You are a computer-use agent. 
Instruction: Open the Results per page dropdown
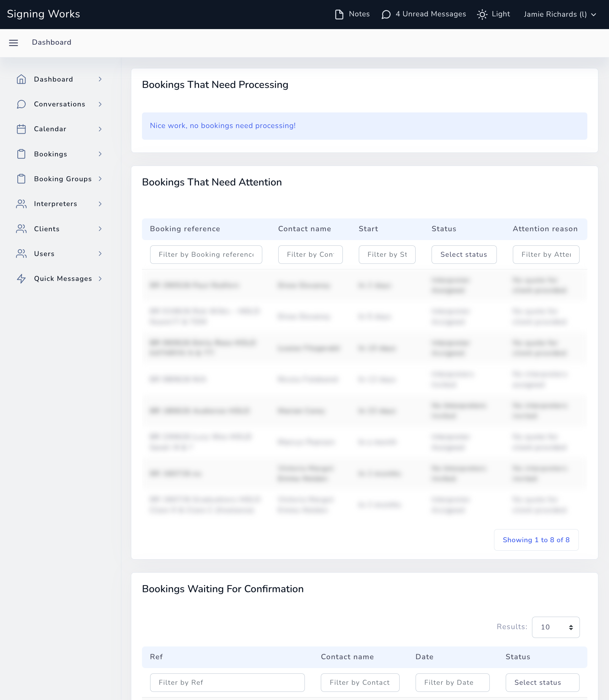[556, 627]
